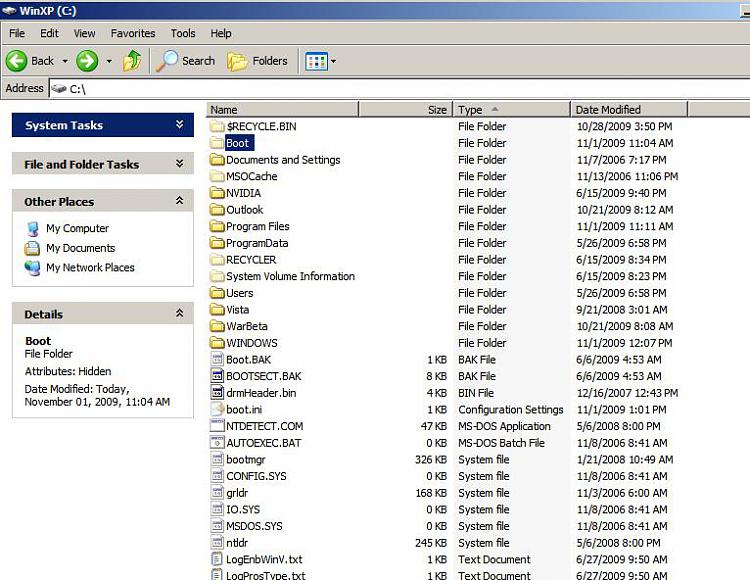Collapse the Other Places panel
750x580 pixels.
point(179,201)
